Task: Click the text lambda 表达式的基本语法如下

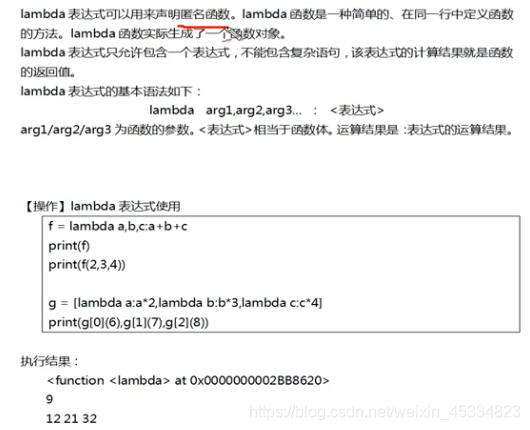Action: click(x=111, y=91)
